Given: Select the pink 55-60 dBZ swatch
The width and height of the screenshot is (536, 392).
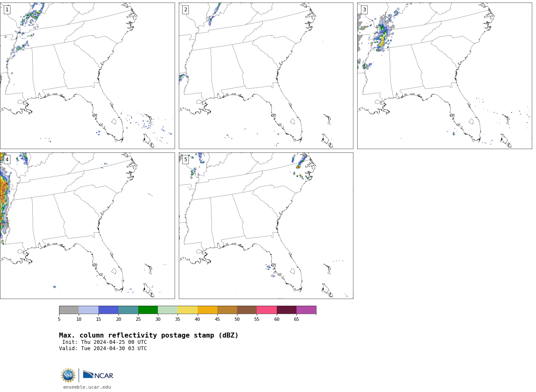Looking at the screenshot, I should tap(267, 310).
